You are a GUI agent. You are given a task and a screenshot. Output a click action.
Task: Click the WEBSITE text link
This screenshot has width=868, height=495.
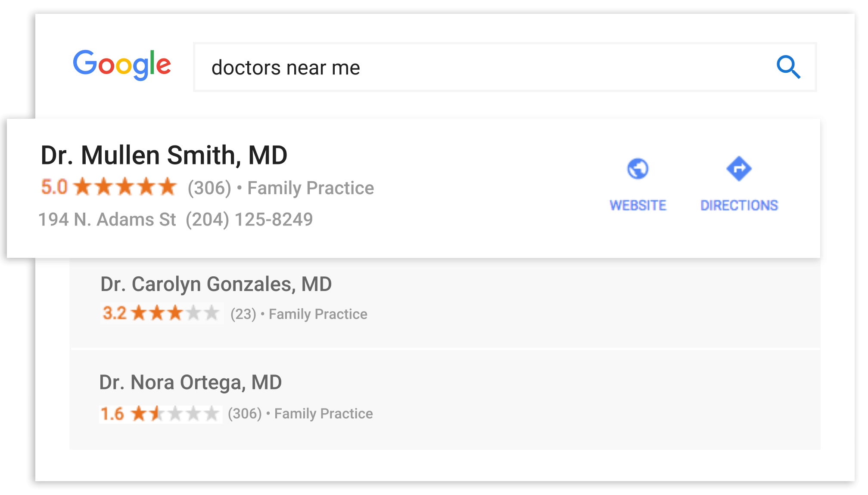click(x=638, y=205)
